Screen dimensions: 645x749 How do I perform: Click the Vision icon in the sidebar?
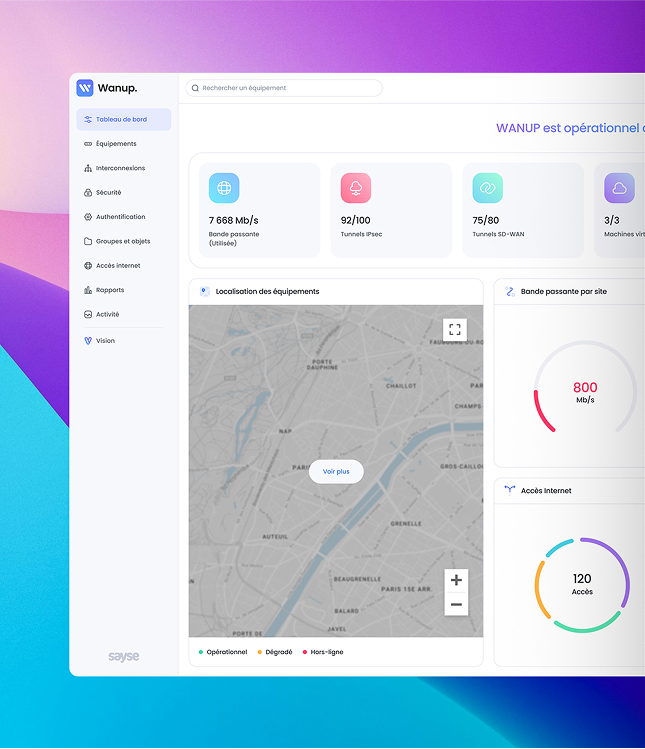(88, 341)
